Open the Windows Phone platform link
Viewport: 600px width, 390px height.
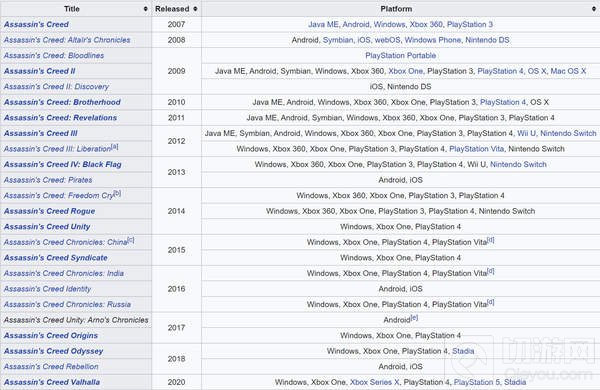[x=432, y=40]
